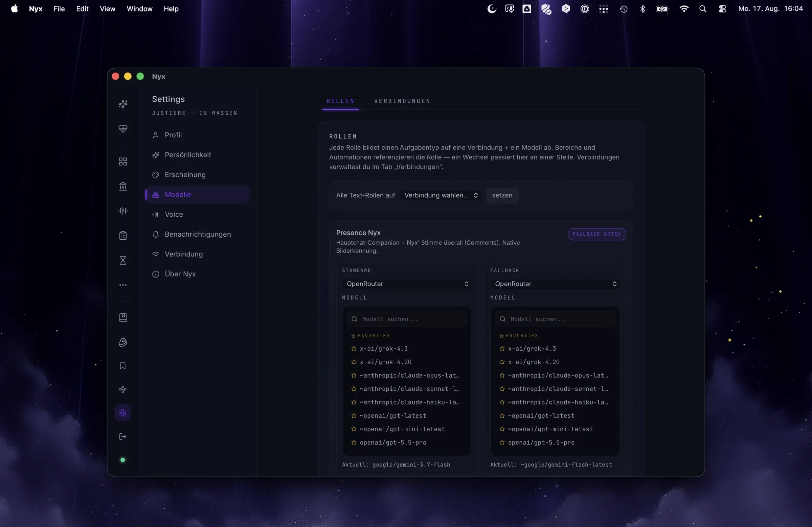Screen dimensions: 812x527
Task: Focus the Fallback 'Modell suchen' search field
Action: click(555, 319)
